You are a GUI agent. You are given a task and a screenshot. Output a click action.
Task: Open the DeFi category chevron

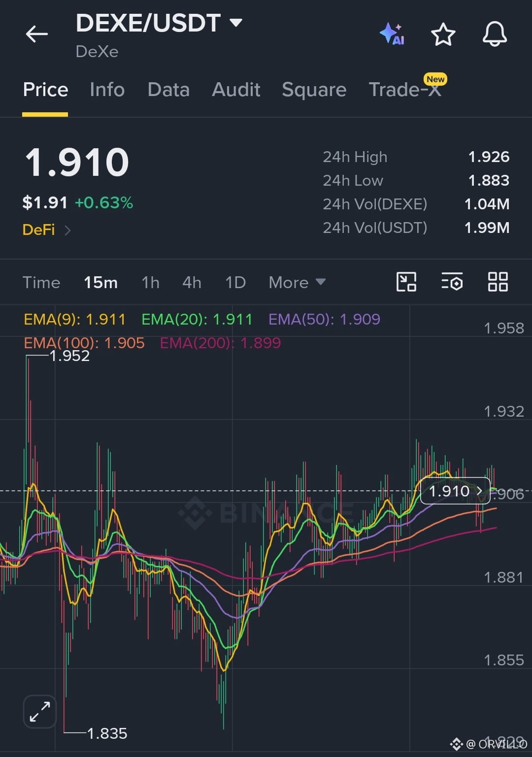pyautogui.click(x=67, y=230)
